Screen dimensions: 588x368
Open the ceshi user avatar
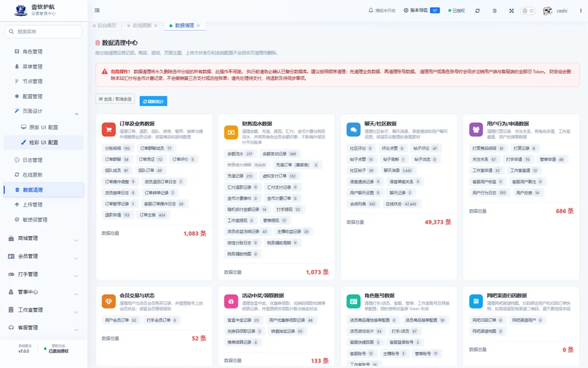click(x=548, y=11)
